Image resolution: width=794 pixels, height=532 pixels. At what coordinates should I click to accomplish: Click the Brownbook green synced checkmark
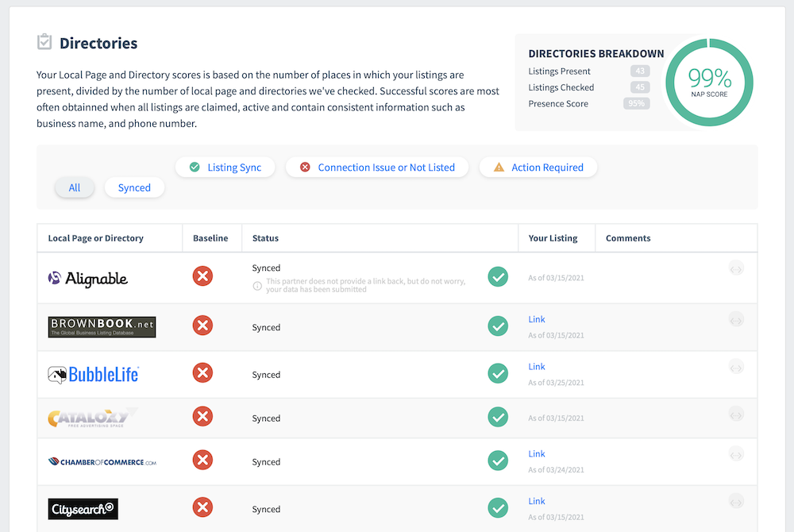pyautogui.click(x=498, y=326)
